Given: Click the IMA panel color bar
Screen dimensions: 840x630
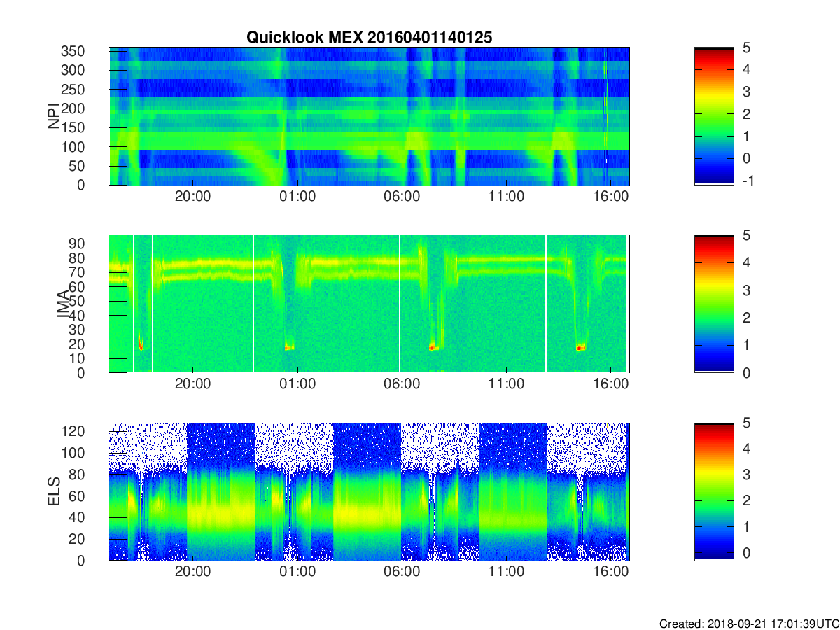Looking at the screenshot, I should point(714,304).
